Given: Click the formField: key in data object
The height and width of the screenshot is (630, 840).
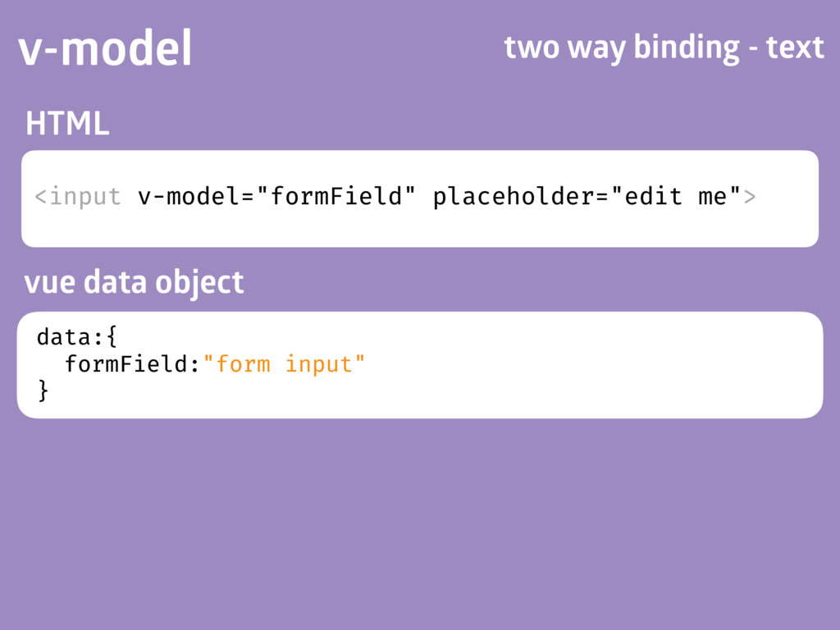Looking at the screenshot, I should [132, 364].
